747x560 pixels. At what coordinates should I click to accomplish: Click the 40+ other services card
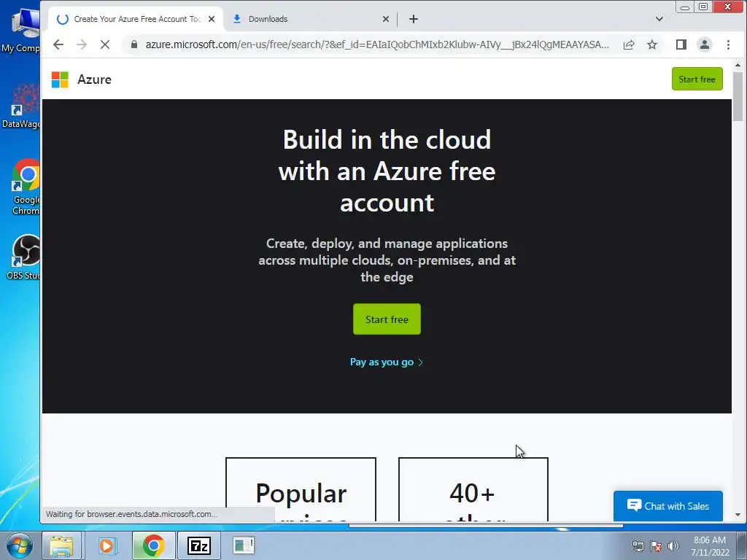(473, 489)
